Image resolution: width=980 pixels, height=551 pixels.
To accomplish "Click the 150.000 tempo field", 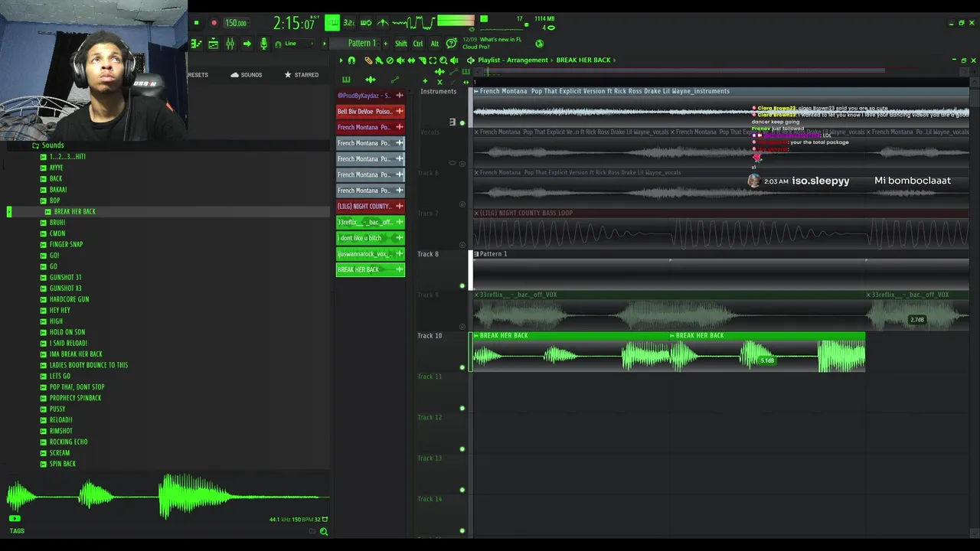I will click(236, 23).
